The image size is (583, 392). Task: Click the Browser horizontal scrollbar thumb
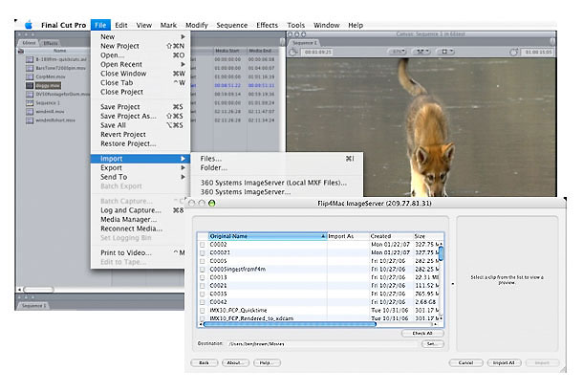38,289
